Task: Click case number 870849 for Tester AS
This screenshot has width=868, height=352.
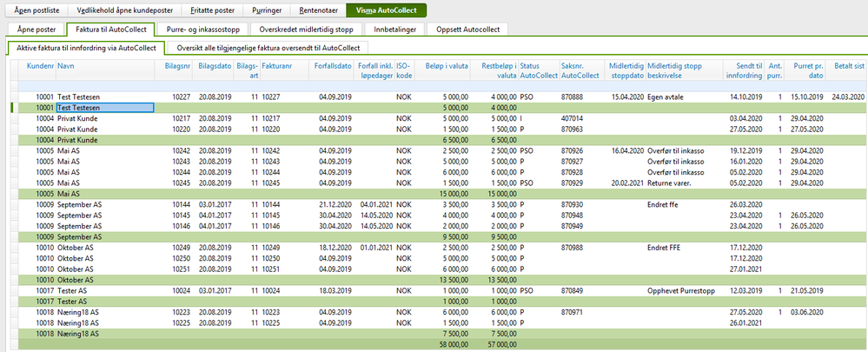Action: [573, 290]
